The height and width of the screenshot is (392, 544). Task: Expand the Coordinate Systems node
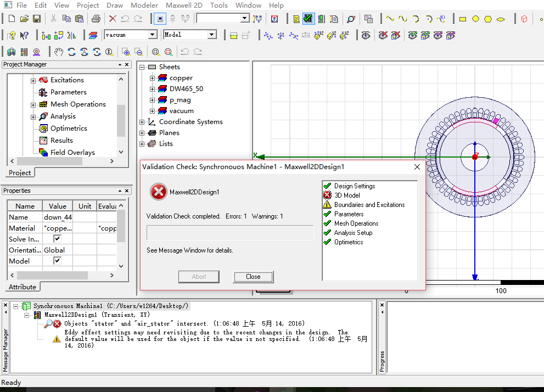click(x=142, y=122)
